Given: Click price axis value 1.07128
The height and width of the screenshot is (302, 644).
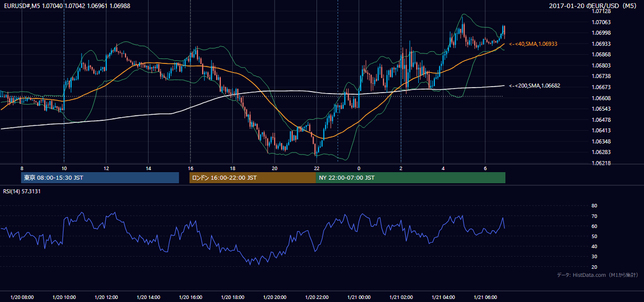Looking at the screenshot, I should [602, 11].
